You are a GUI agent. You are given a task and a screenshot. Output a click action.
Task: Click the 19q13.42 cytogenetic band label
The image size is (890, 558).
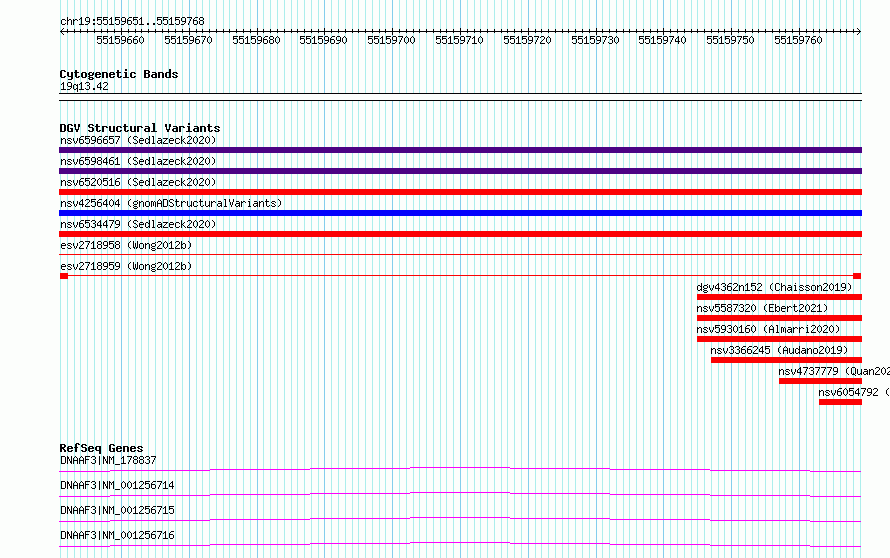click(x=84, y=86)
